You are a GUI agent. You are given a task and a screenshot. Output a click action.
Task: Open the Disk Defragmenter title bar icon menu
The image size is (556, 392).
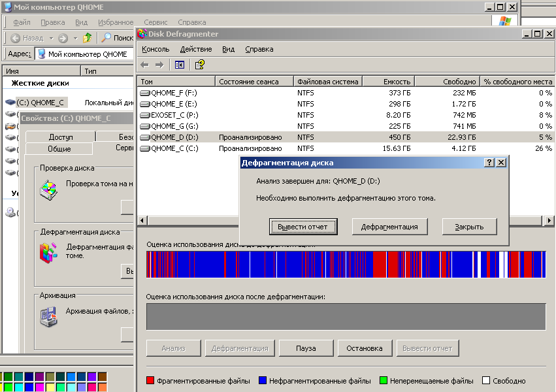click(142, 34)
